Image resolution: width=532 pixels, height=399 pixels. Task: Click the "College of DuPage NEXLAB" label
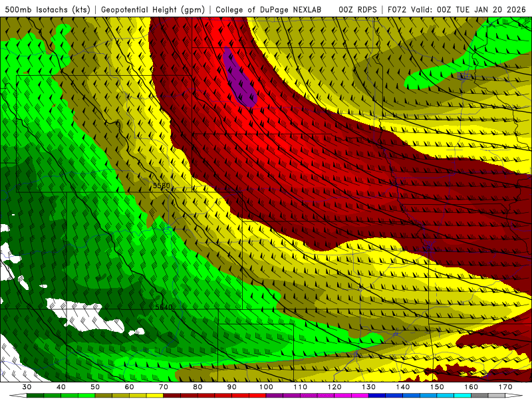click(268, 9)
